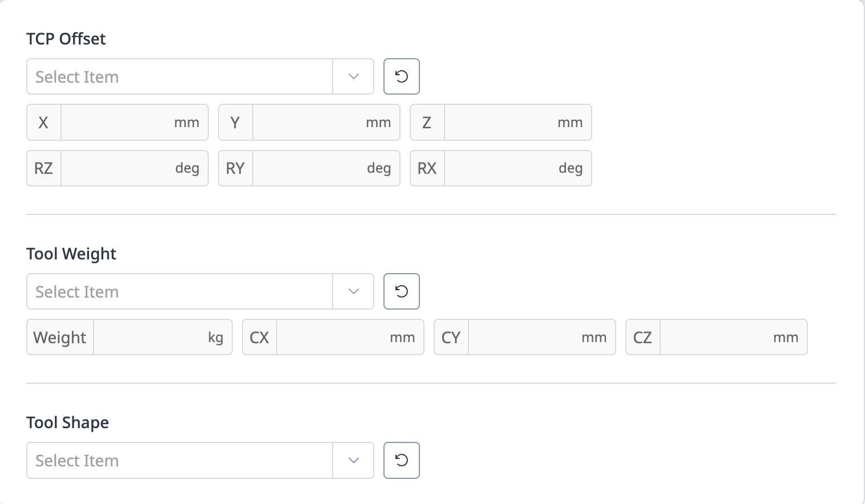Click the chevron arrow on the TCP Offset selector
This screenshot has height=504, width=865.
pyautogui.click(x=353, y=76)
